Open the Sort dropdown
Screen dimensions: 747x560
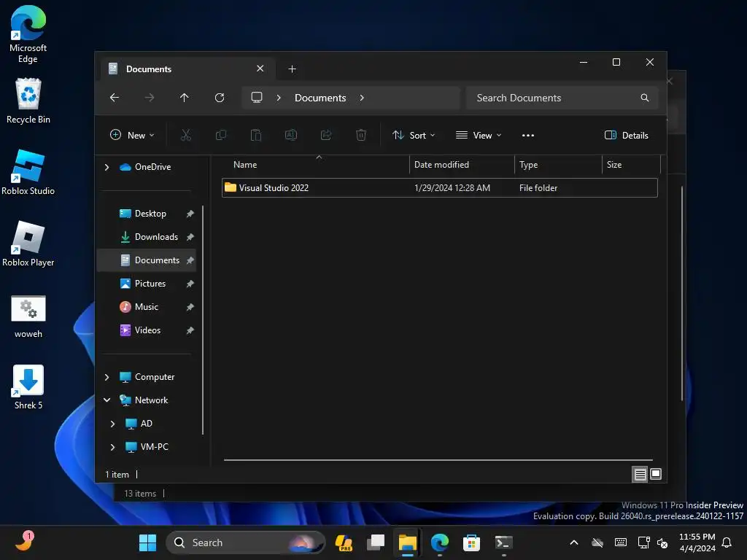pos(414,135)
